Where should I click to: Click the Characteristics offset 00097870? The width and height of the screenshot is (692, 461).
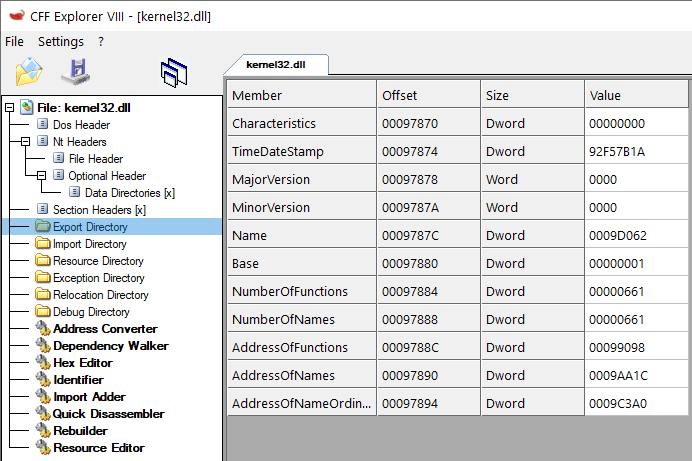(x=429, y=123)
